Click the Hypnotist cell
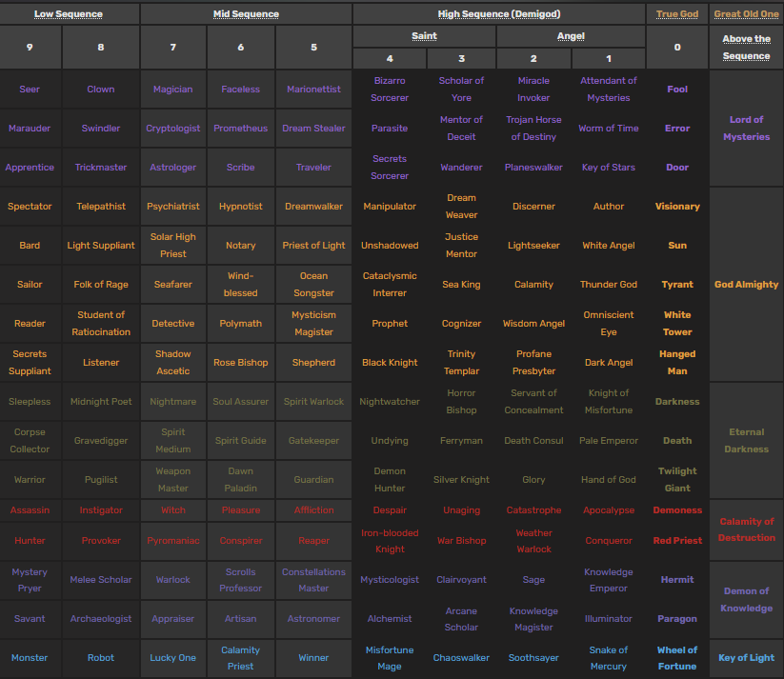This screenshot has width=784, height=679. point(240,206)
